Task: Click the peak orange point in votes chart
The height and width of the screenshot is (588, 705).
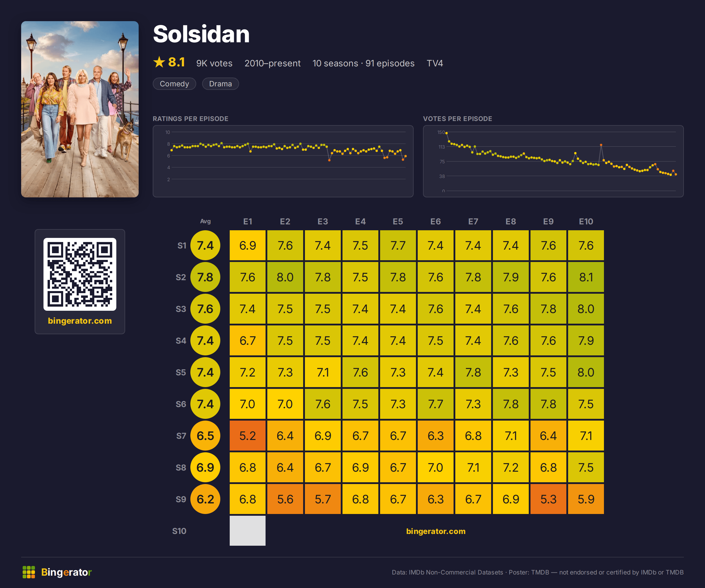Action: point(601,145)
